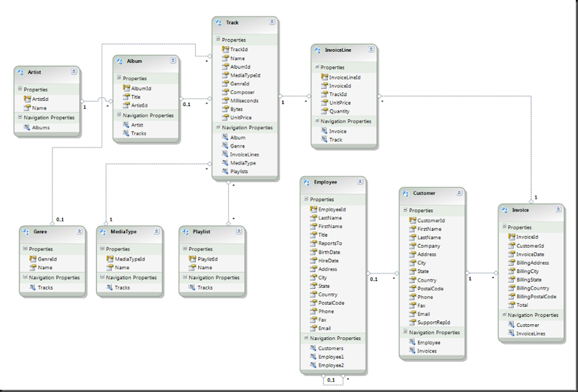
Task: Click InvoiceLines navigation icon in Invoice entity
Action: click(x=512, y=333)
